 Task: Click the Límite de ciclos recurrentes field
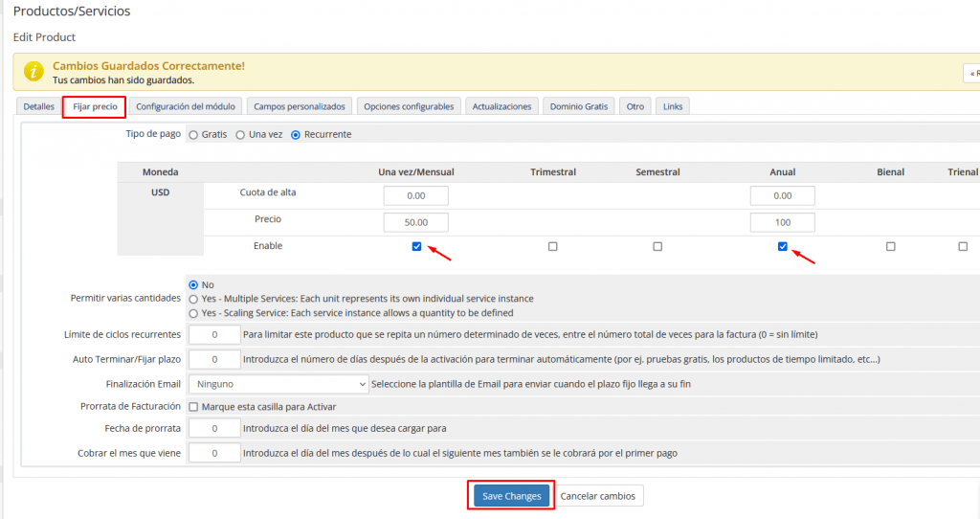point(213,335)
